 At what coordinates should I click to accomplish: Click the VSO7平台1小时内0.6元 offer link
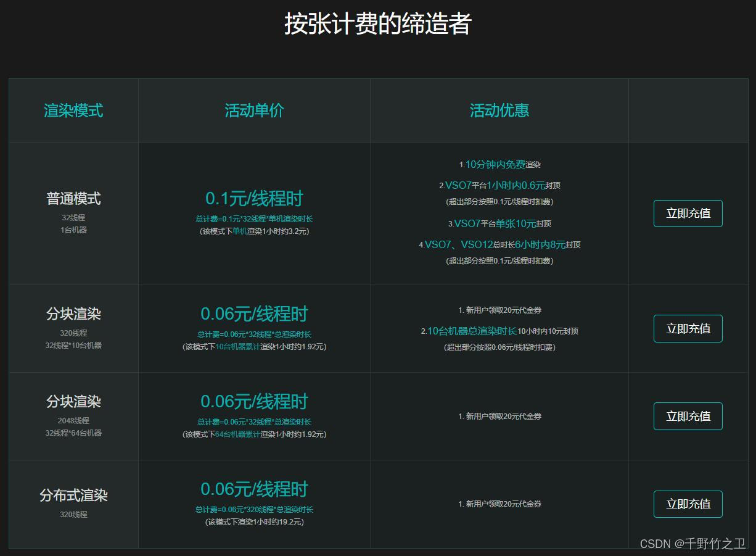click(x=496, y=185)
